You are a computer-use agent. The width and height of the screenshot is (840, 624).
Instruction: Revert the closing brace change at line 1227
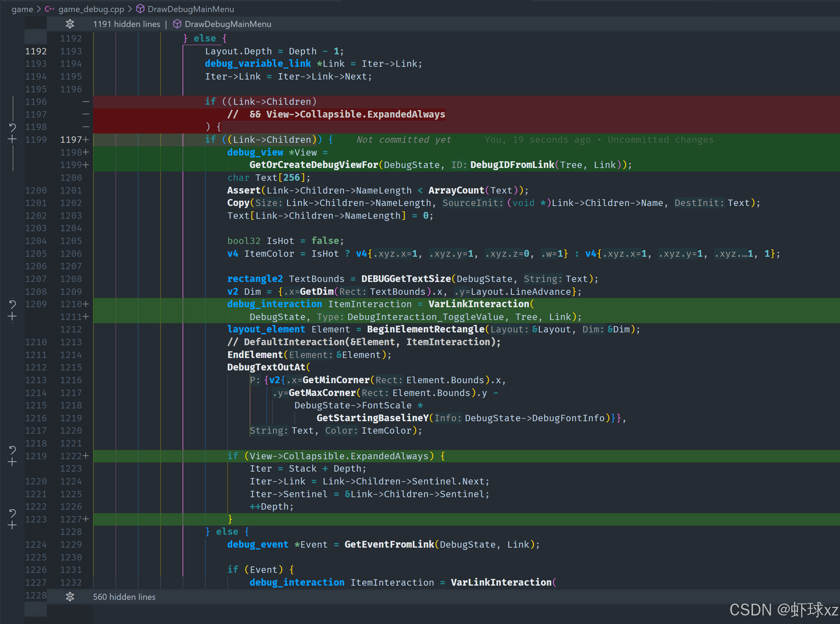[12, 513]
